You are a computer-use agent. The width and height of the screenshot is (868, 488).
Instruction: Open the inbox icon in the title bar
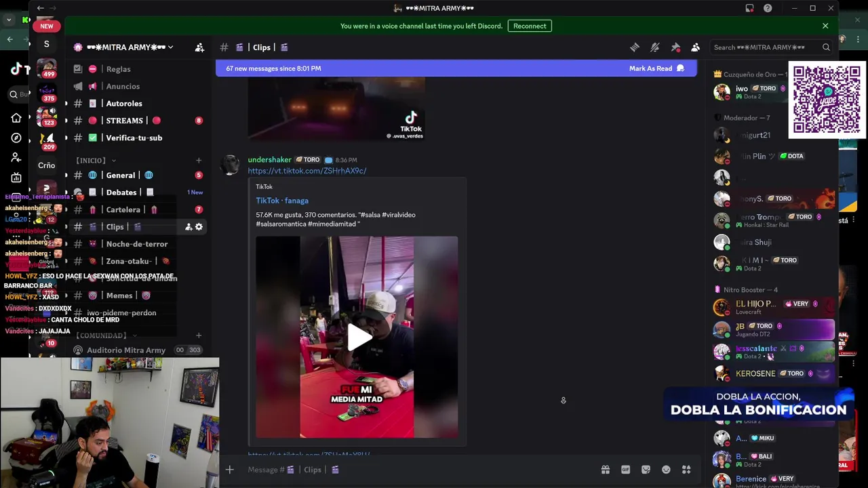(x=749, y=8)
